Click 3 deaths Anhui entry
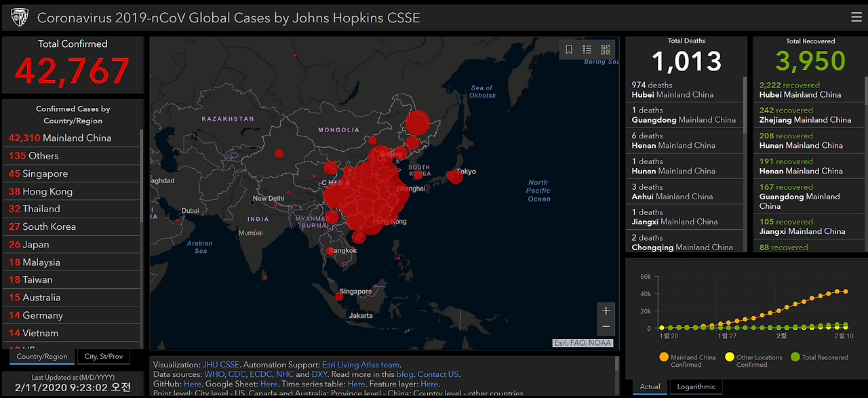868x398 pixels. coord(684,192)
